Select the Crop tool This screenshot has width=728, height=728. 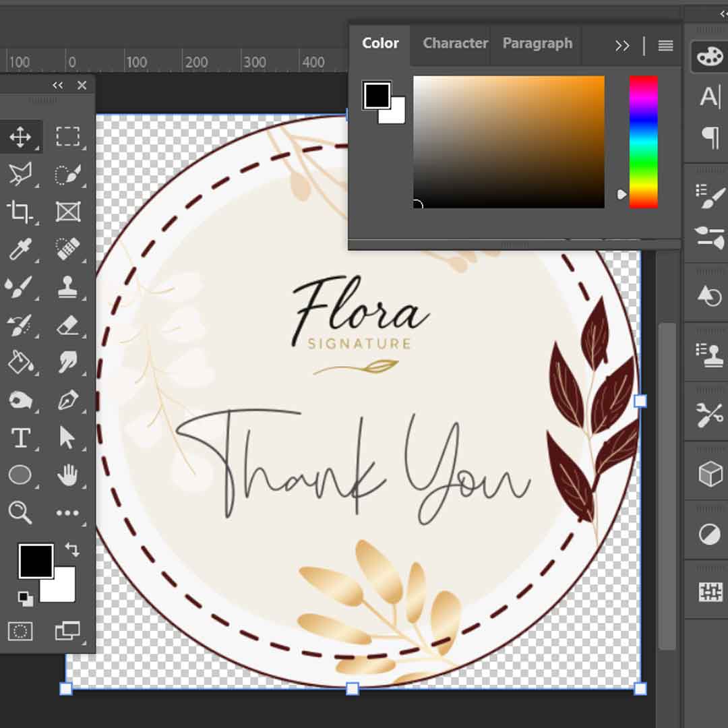coord(20,212)
